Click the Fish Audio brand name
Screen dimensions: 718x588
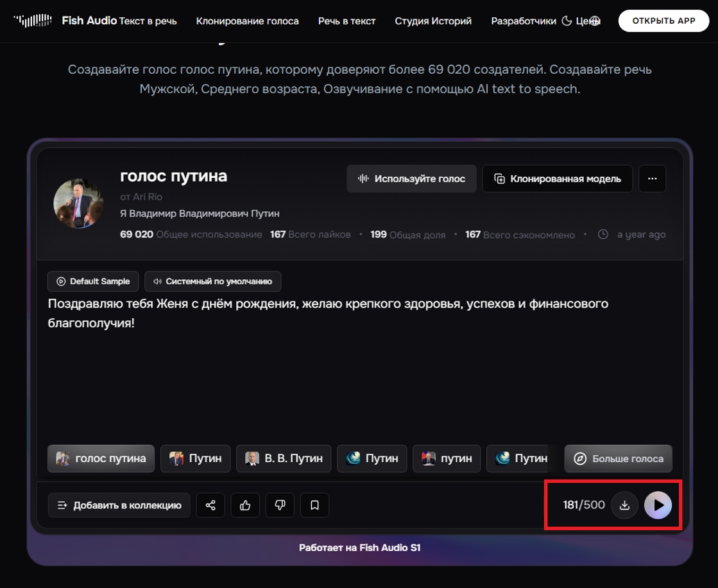pyautogui.click(x=89, y=21)
